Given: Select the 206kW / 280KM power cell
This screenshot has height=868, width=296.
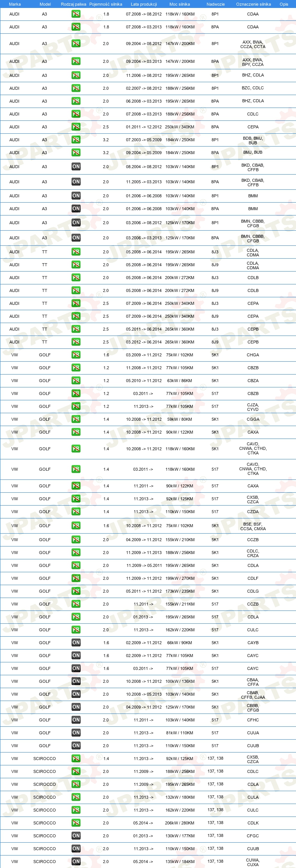Looking at the screenshot, I should (180, 823).
